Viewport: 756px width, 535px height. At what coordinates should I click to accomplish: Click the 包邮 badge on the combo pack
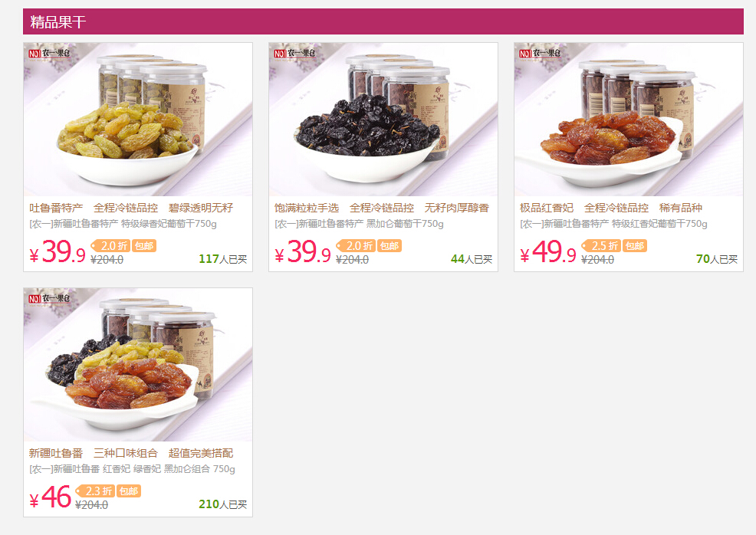[x=128, y=491]
